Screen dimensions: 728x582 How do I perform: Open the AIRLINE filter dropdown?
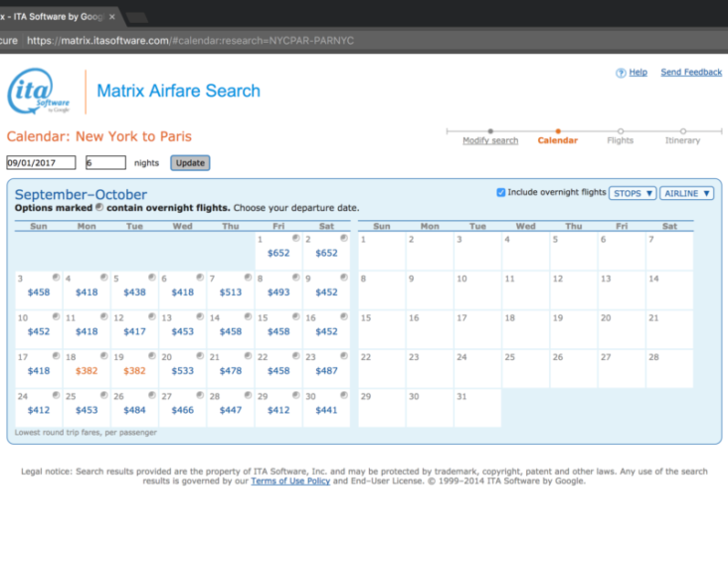pyautogui.click(x=686, y=193)
